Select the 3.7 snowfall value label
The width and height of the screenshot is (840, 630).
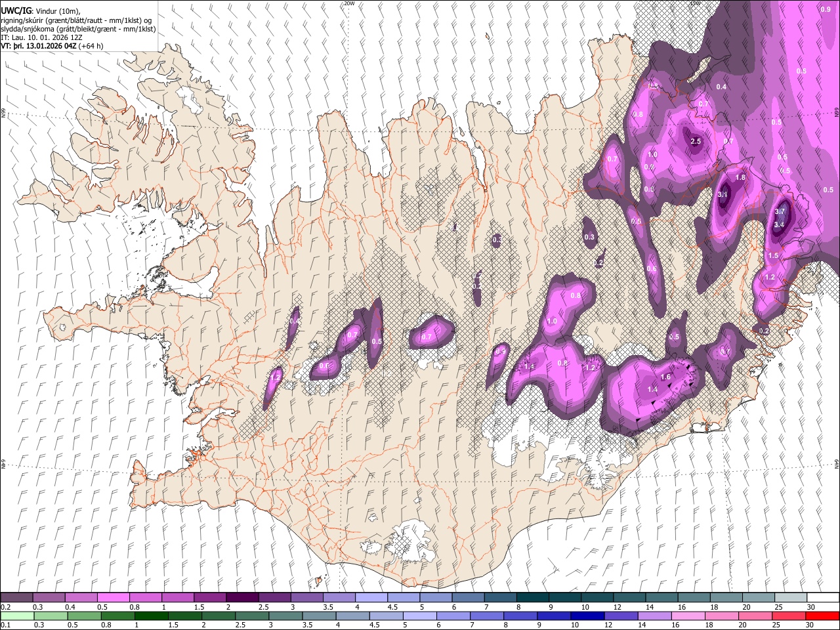[780, 211]
